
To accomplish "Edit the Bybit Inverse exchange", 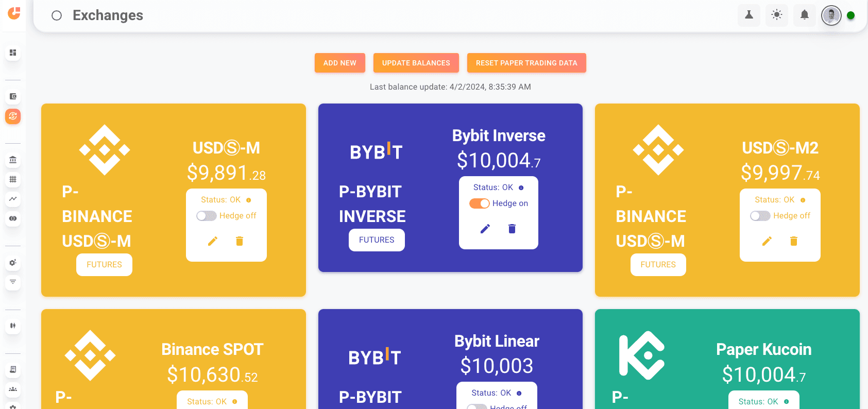I will (485, 229).
